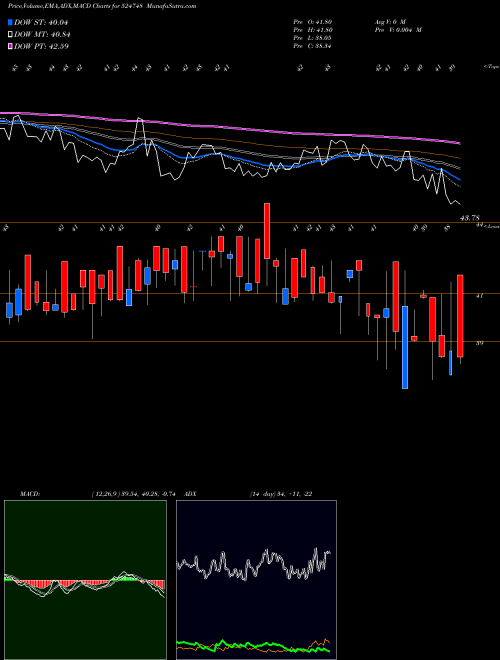Click the 'Avg V: 0 M' volume text

tap(390, 22)
